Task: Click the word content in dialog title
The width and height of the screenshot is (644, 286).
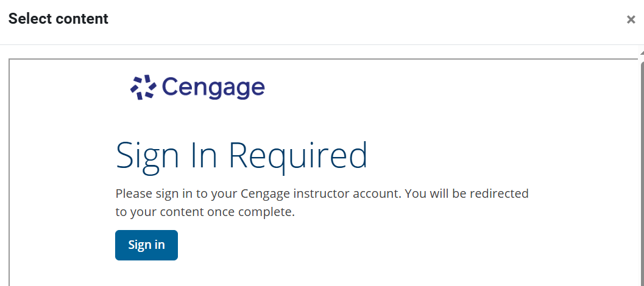Action: click(x=82, y=19)
